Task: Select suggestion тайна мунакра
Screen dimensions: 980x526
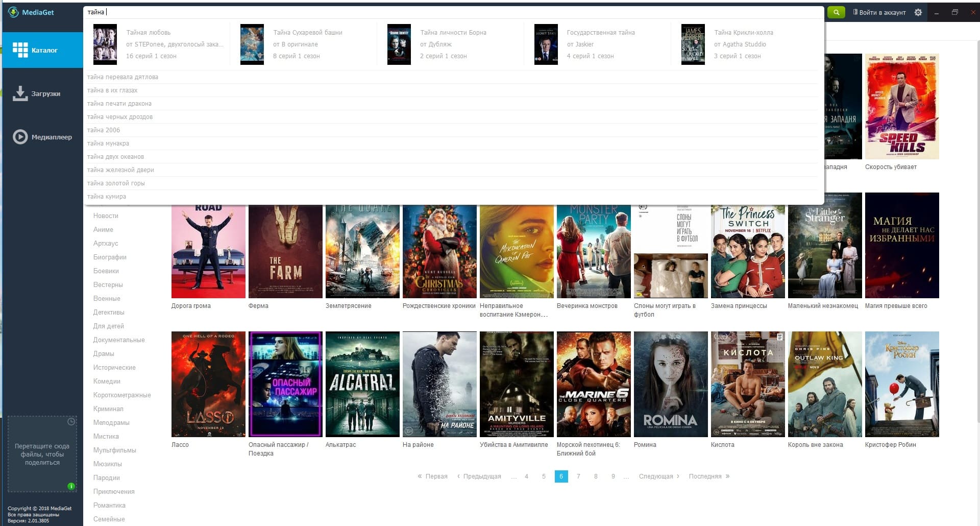Action: [x=453, y=144]
